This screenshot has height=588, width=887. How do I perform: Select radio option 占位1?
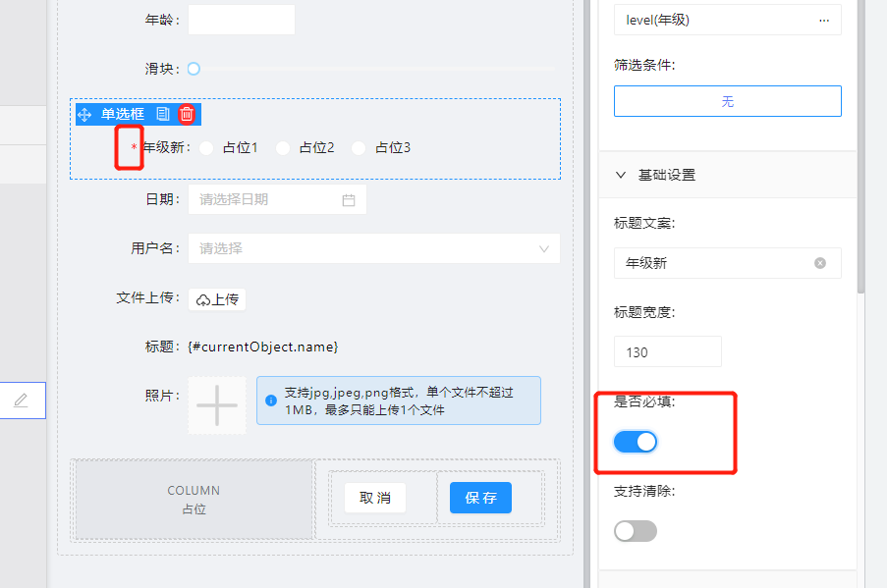click(206, 148)
